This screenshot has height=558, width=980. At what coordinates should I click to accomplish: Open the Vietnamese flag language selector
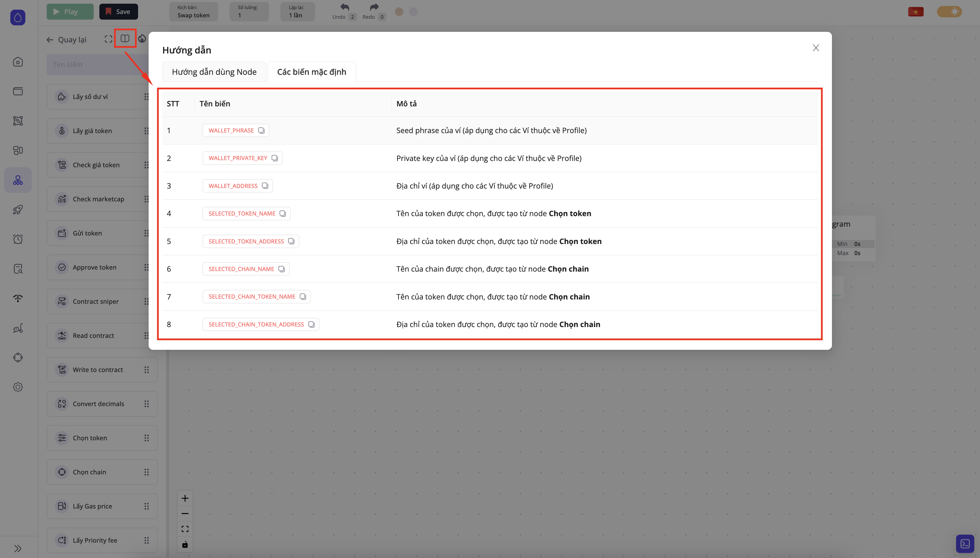(x=916, y=11)
